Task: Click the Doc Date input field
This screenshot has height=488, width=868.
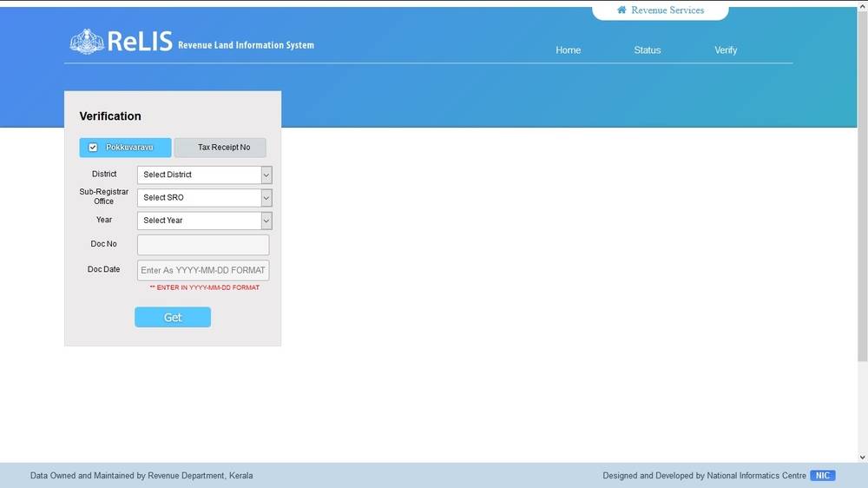Action: (203, 270)
